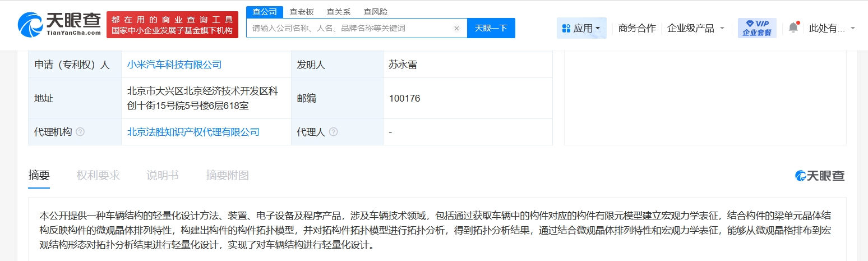Viewport: 868px width, 261px height.
Task: Open the 北京法胜知识产权代理有限公司 link
Action: [x=193, y=132]
